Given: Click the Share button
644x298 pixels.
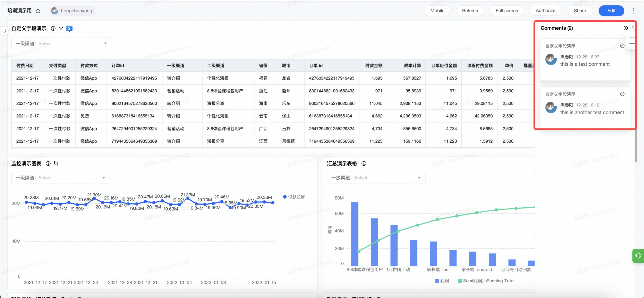Looking at the screenshot, I should tap(580, 11).
